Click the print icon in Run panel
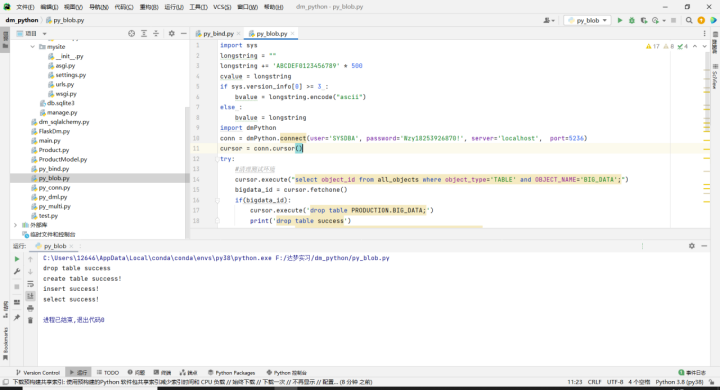This screenshot has width=720, height=390. pos(30,308)
